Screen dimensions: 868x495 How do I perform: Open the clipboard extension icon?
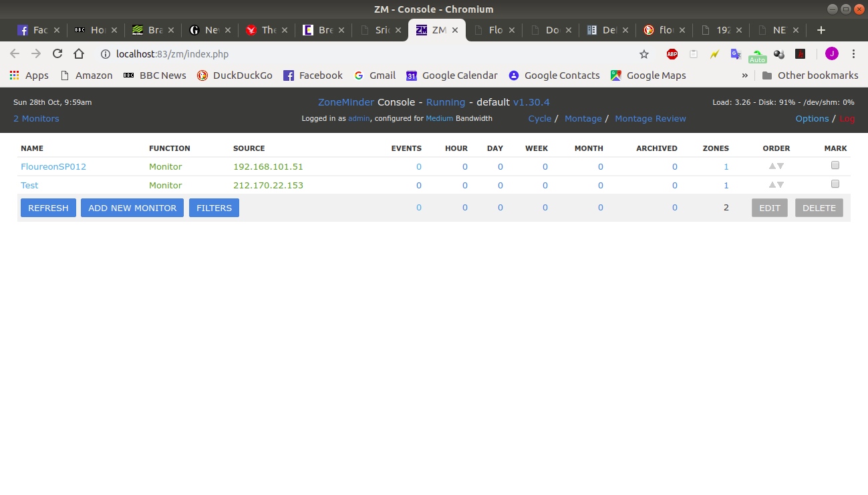click(x=694, y=54)
